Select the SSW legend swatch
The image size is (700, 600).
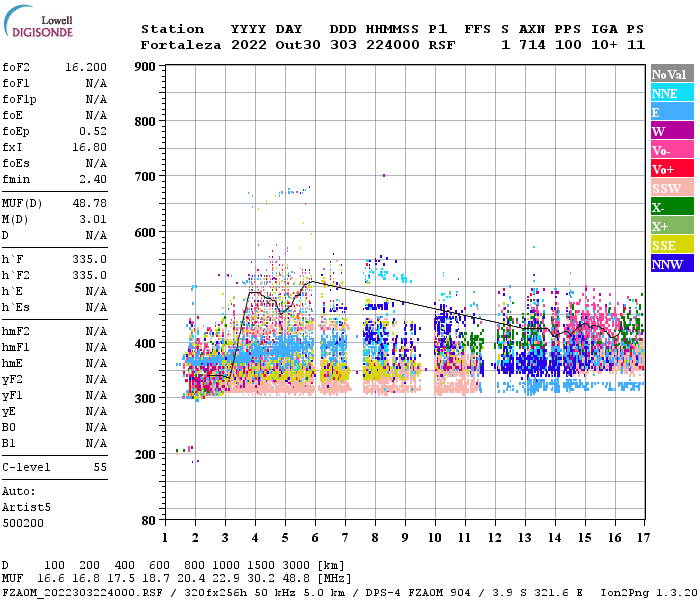pos(672,188)
